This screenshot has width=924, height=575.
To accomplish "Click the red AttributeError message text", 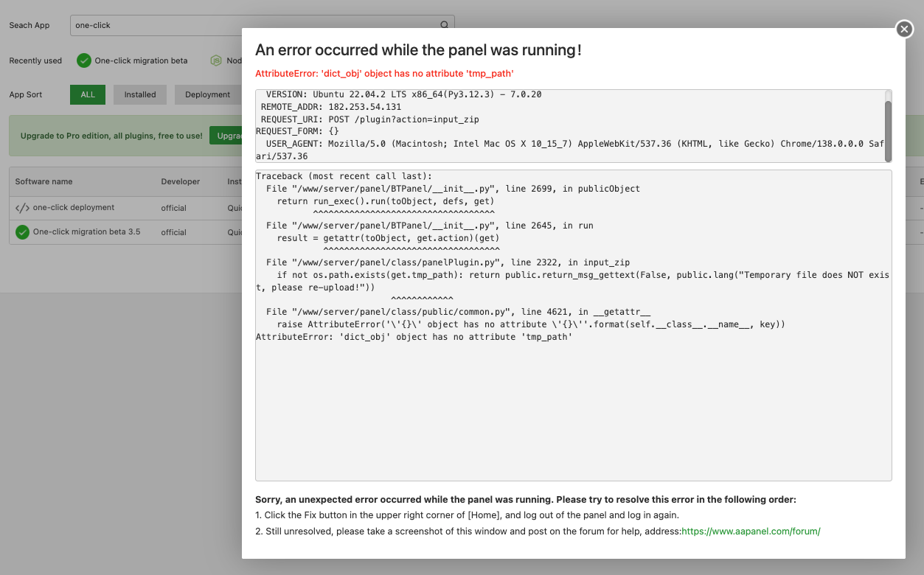I will pyautogui.click(x=384, y=74).
